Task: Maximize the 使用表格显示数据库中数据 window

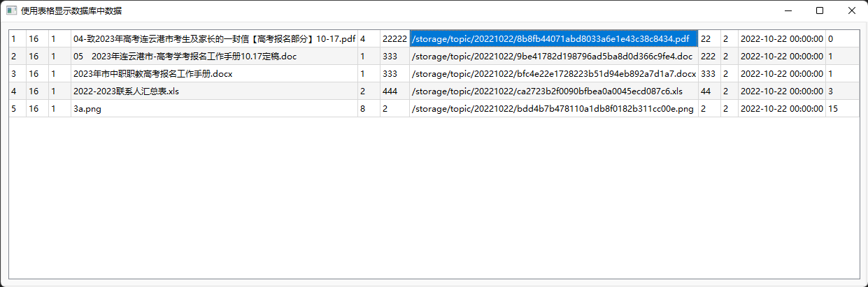Action: pyautogui.click(x=820, y=10)
